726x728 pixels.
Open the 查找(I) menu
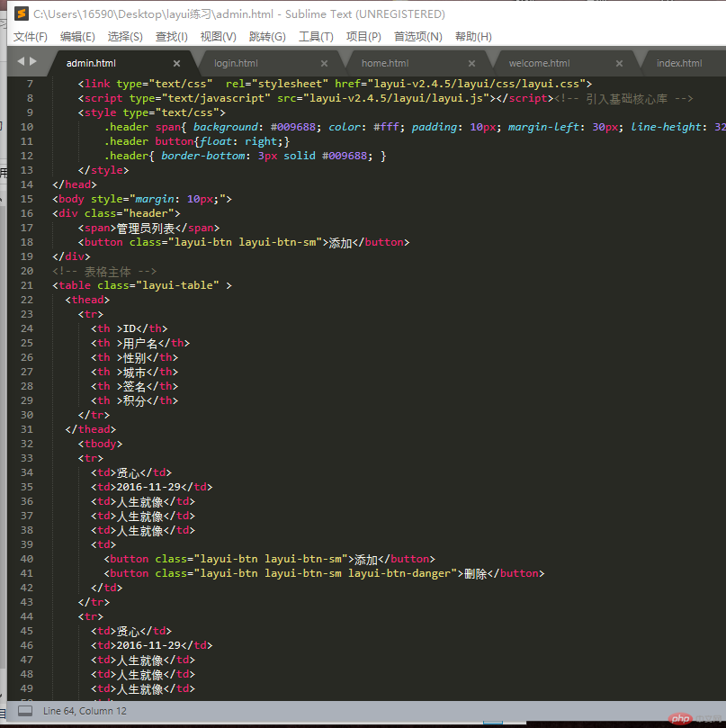point(171,37)
